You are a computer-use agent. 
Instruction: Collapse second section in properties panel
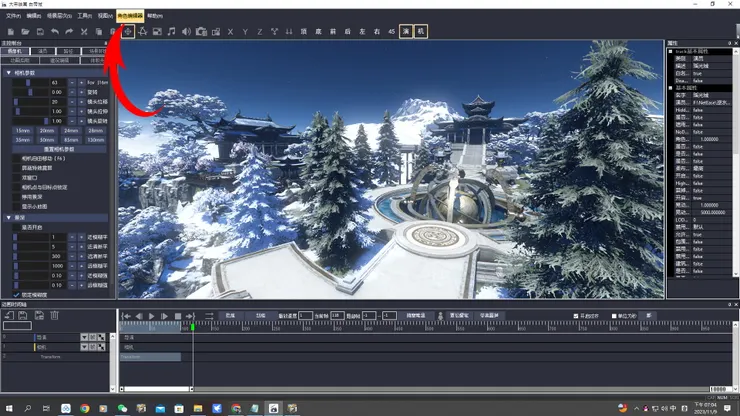(671, 88)
